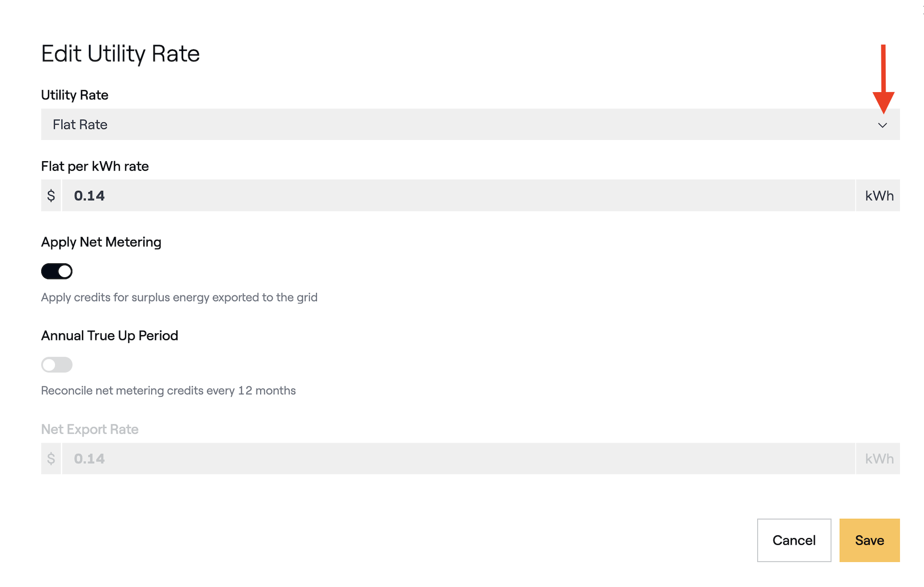Open the Utility Rate dropdown chevron
Screen dimensions: 924x587
click(x=882, y=125)
